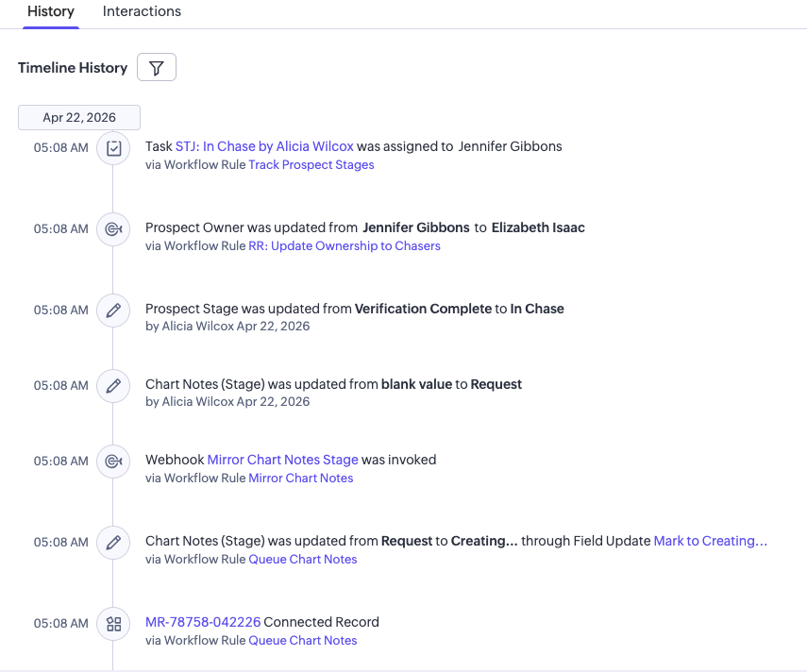Open the Track Prospect Stages workflow rule
The width and height of the screenshot is (807, 672).
pos(311,165)
